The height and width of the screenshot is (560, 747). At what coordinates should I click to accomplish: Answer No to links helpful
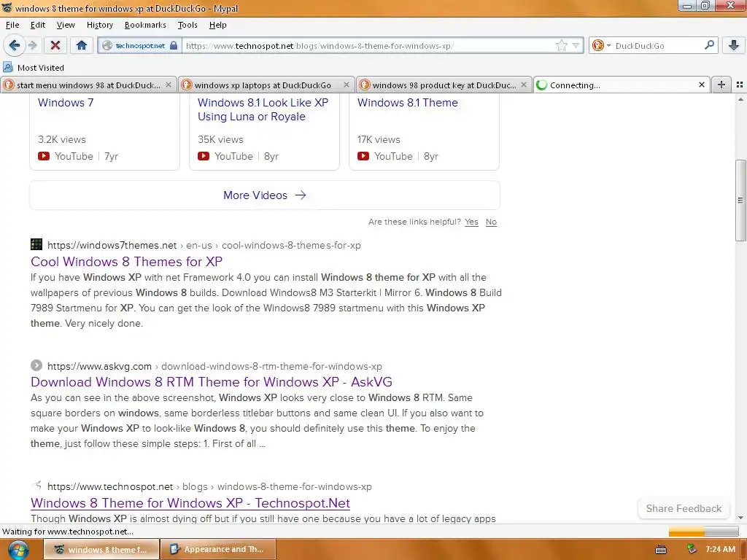[x=491, y=222]
